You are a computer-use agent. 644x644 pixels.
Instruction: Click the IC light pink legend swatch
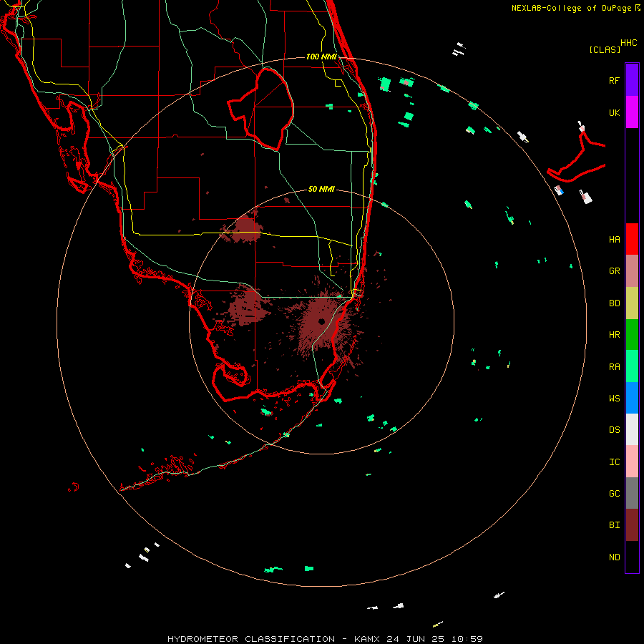(632, 462)
